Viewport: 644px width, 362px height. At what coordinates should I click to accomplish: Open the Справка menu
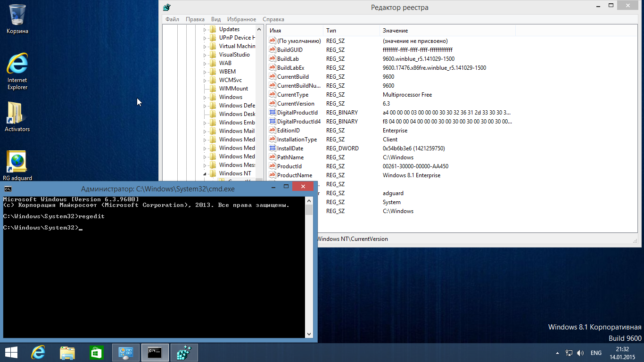tap(273, 19)
